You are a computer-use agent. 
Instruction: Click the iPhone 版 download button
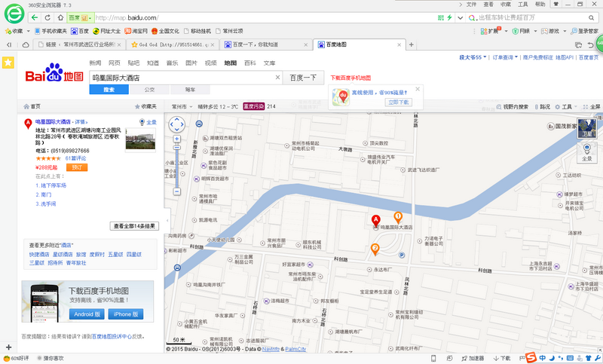tap(126, 314)
